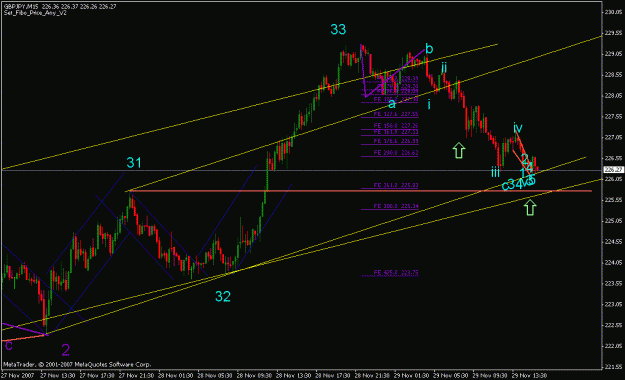The height and width of the screenshot is (380, 625).
Task: Click the 27 Nov 21:30 time axis label
Action: click(x=136, y=376)
